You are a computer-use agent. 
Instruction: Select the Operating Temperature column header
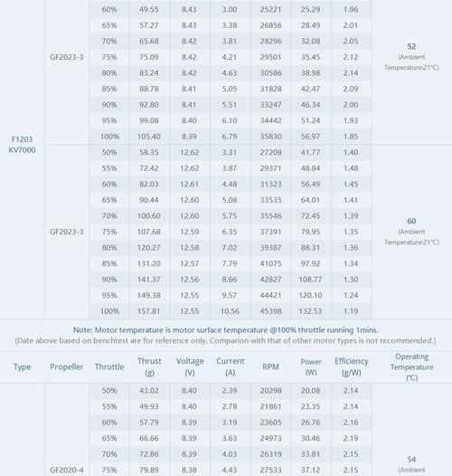(411, 367)
